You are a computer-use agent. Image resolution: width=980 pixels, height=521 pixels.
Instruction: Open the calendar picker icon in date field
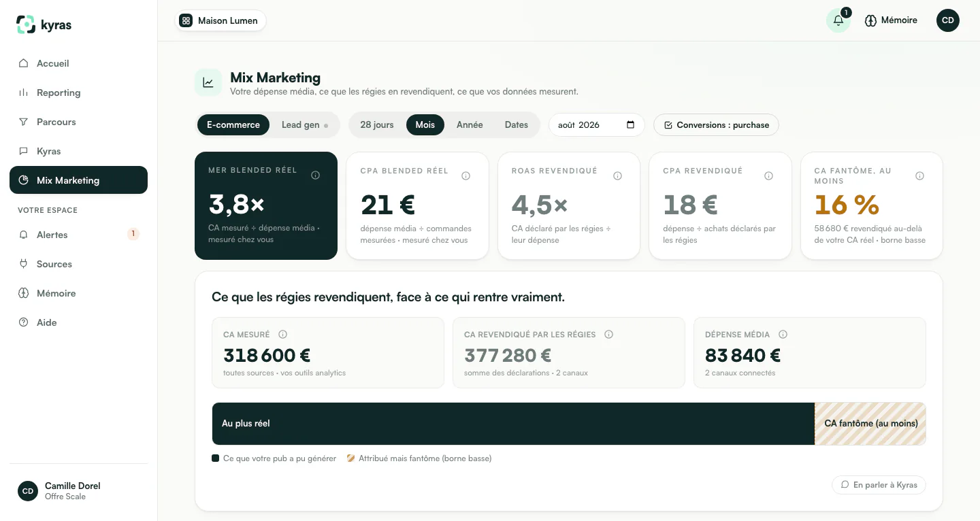click(630, 125)
